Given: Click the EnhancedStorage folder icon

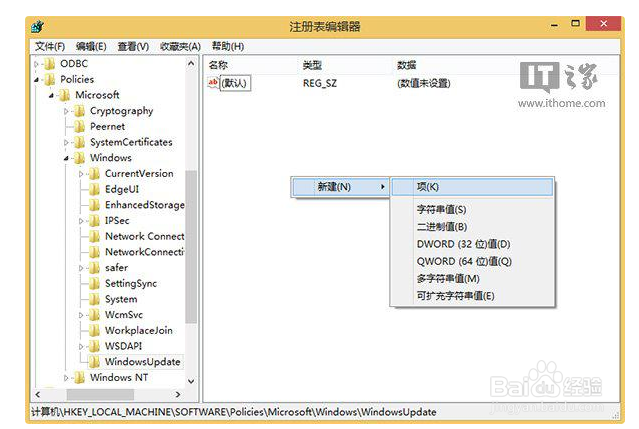Looking at the screenshot, I should pos(94,205).
